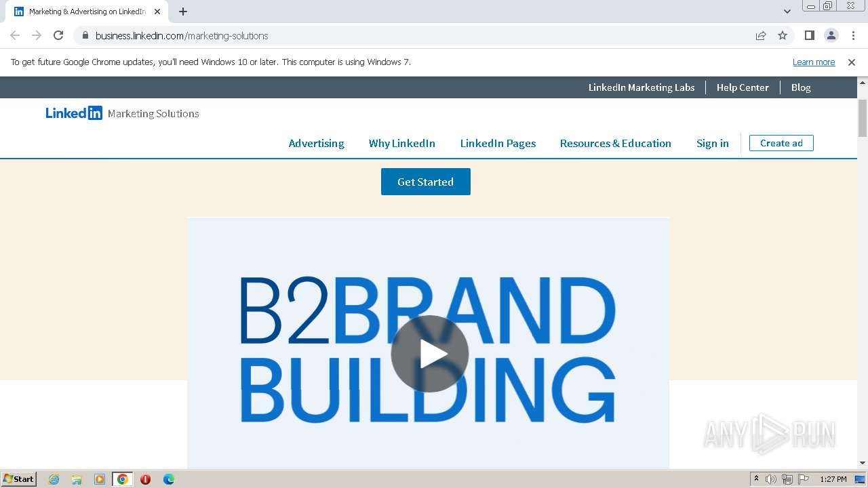Screen dimensions: 868x488
Task: Click the network tray icon
Action: (787, 479)
